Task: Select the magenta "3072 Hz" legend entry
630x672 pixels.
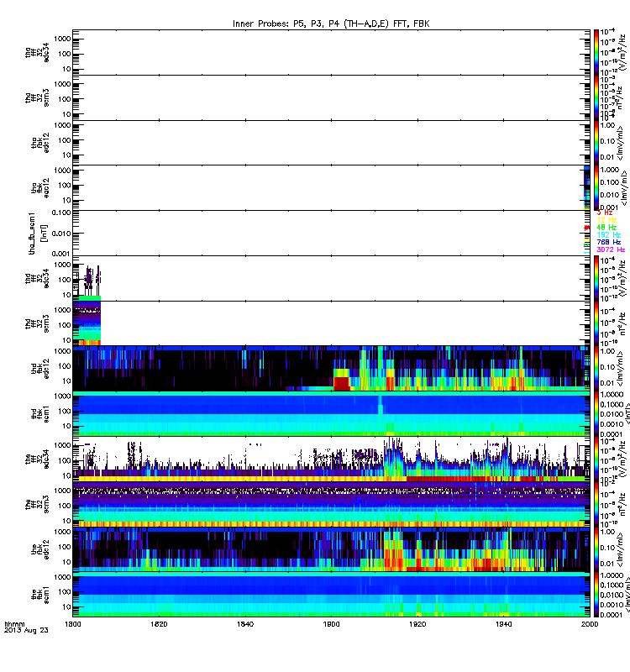Action: [x=611, y=249]
